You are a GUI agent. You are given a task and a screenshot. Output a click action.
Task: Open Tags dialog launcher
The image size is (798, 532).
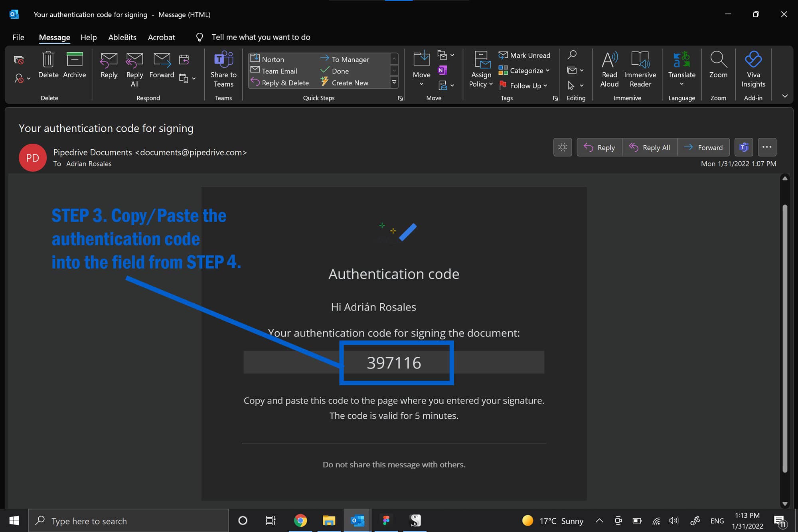pos(555,98)
